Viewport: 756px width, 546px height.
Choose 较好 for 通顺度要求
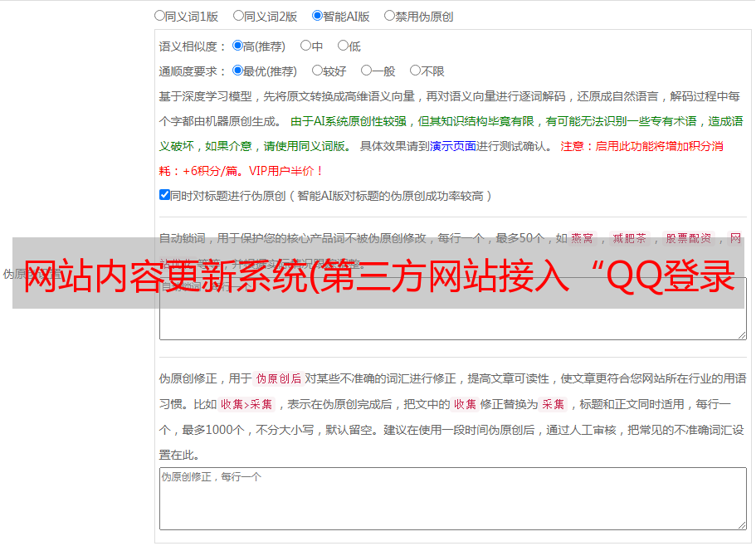tap(317, 71)
